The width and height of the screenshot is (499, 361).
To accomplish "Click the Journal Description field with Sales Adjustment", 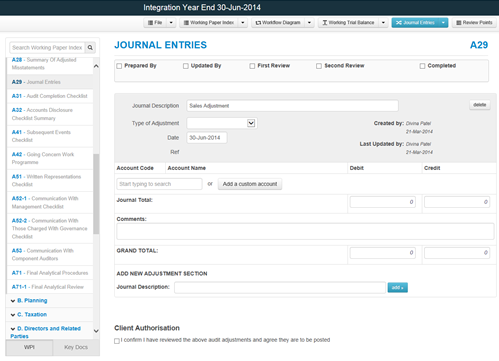I will coord(292,106).
